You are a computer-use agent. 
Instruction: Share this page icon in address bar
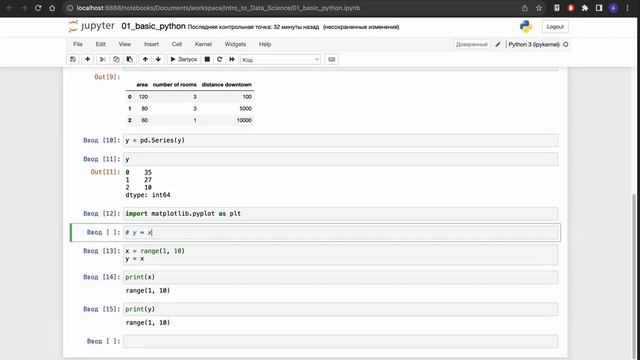pos(524,8)
